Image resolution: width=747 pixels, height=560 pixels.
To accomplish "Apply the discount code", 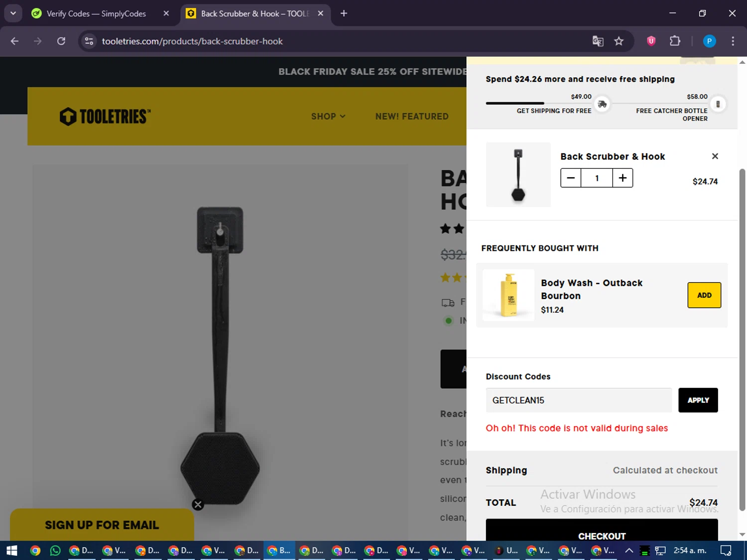I will 698,400.
